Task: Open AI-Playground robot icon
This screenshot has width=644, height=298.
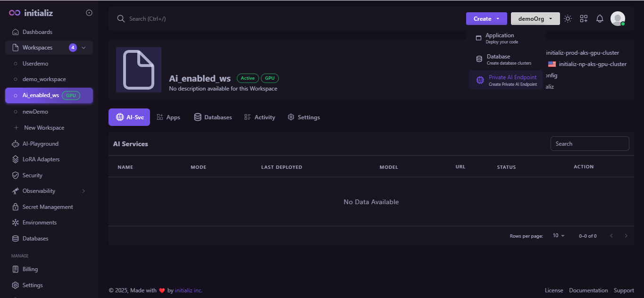Action: pyautogui.click(x=15, y=144)
